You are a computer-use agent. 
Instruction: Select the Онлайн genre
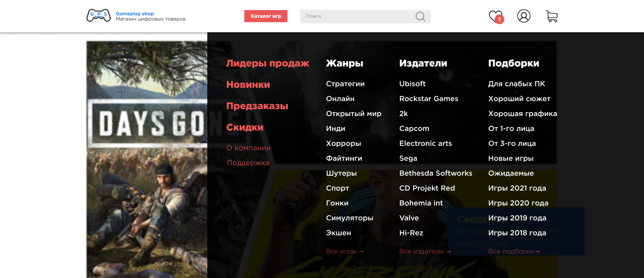[340, 99]
